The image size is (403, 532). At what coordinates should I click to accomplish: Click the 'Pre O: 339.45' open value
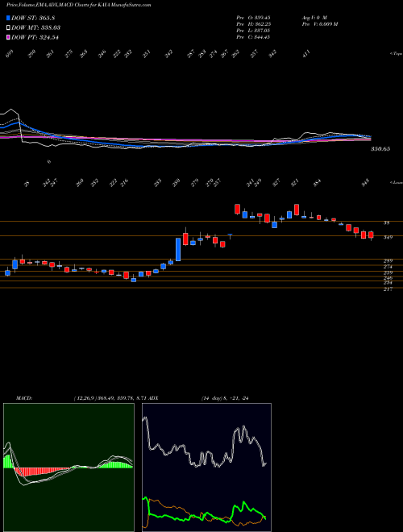pyautogui.click(x=253, y=17)
